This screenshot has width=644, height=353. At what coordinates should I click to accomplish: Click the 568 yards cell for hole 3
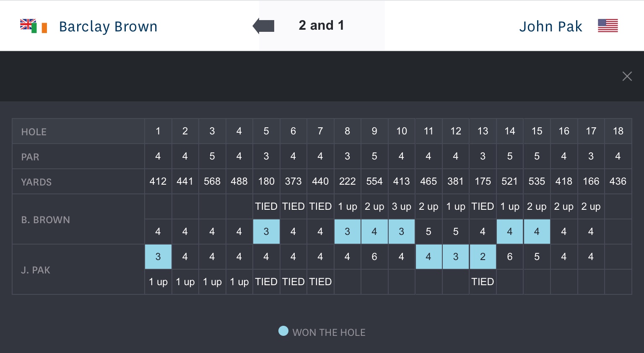click(x=212, y=181)
